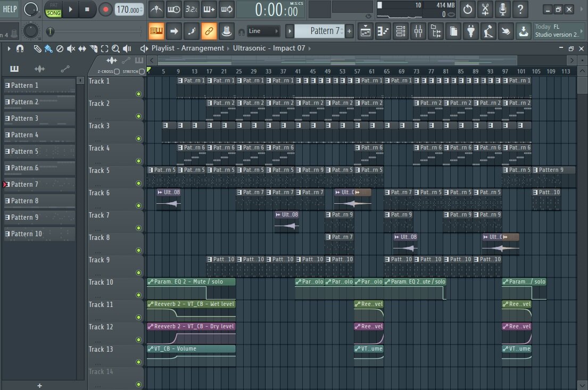Image resolution: width=588 pixels, height=390 pixels.
Task: Add new item with bottom plus button
Action: click(x=39, y=386)
